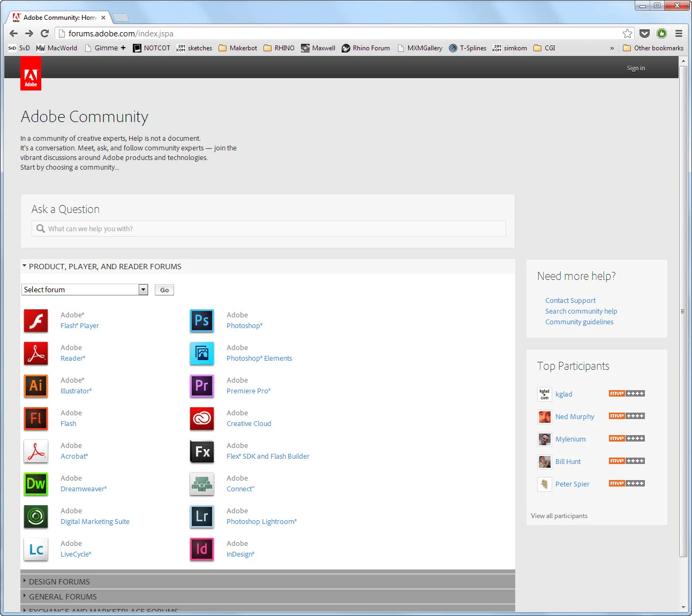Open the T-Splines bookmark

click(468, 48)
